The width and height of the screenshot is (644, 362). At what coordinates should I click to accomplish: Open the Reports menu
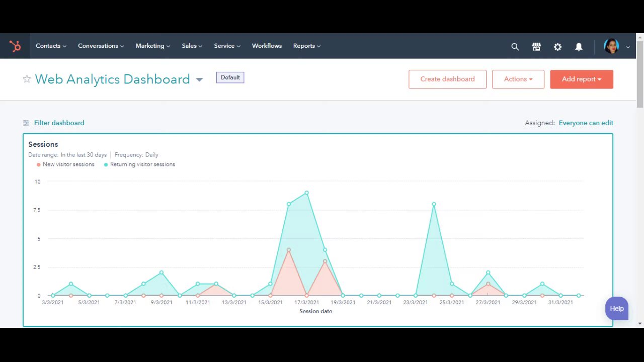coord(306,46)
